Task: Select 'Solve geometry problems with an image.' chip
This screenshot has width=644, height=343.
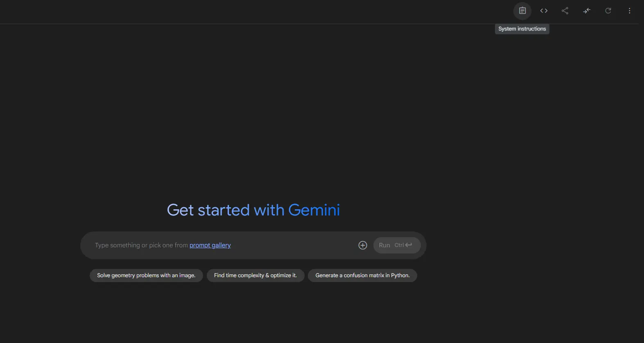Action: pyautogui.click(x=146, y=276)
